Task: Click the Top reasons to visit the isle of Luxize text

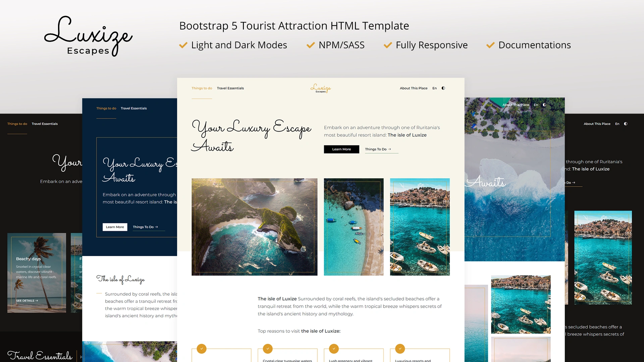Action: coord(299,331)
